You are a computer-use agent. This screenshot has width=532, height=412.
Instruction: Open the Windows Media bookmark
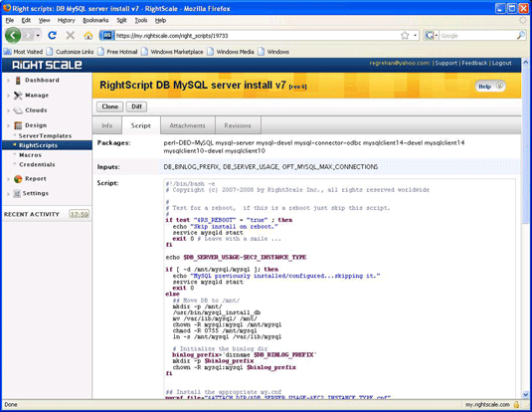click(231, 52)
